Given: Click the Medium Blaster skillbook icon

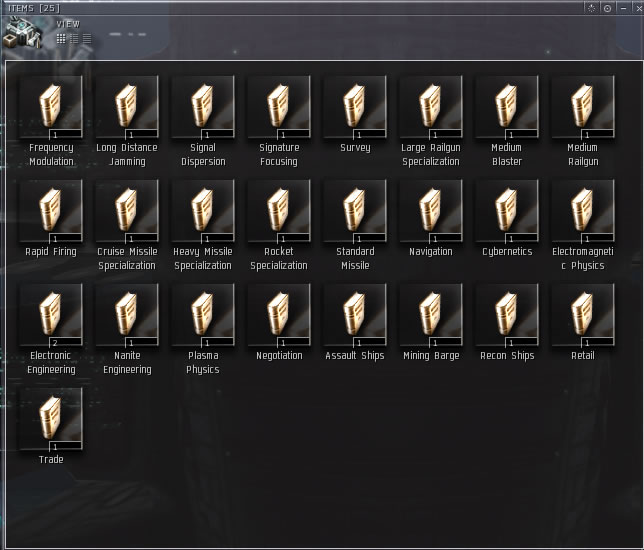Looking at the screenshot, I should click(x=507, y=107).
